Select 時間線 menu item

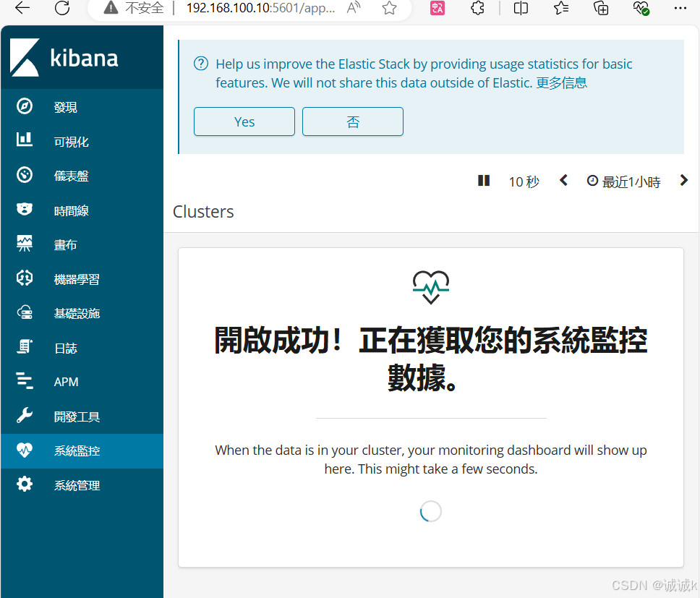pyautogui.click(x=72, y=210)
